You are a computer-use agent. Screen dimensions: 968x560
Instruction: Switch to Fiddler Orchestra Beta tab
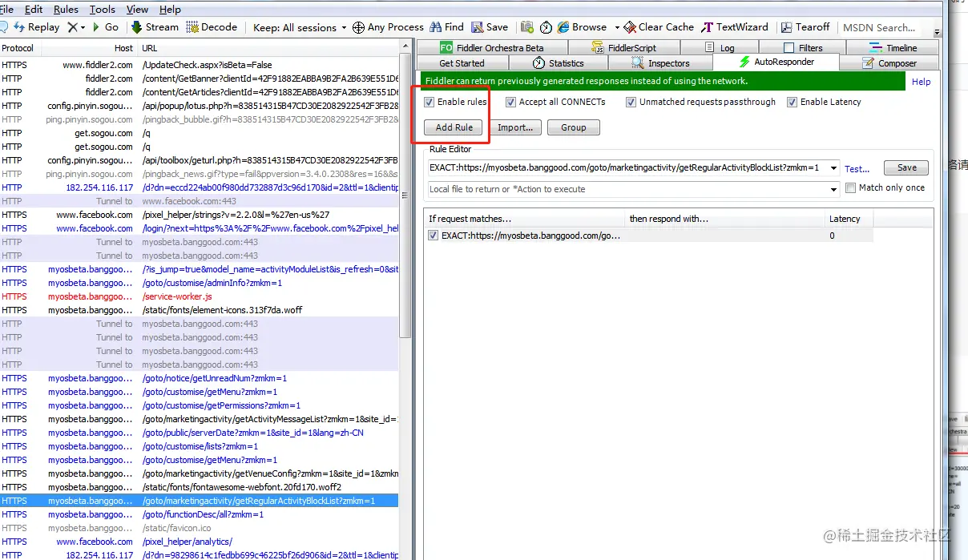pos(492,48)
